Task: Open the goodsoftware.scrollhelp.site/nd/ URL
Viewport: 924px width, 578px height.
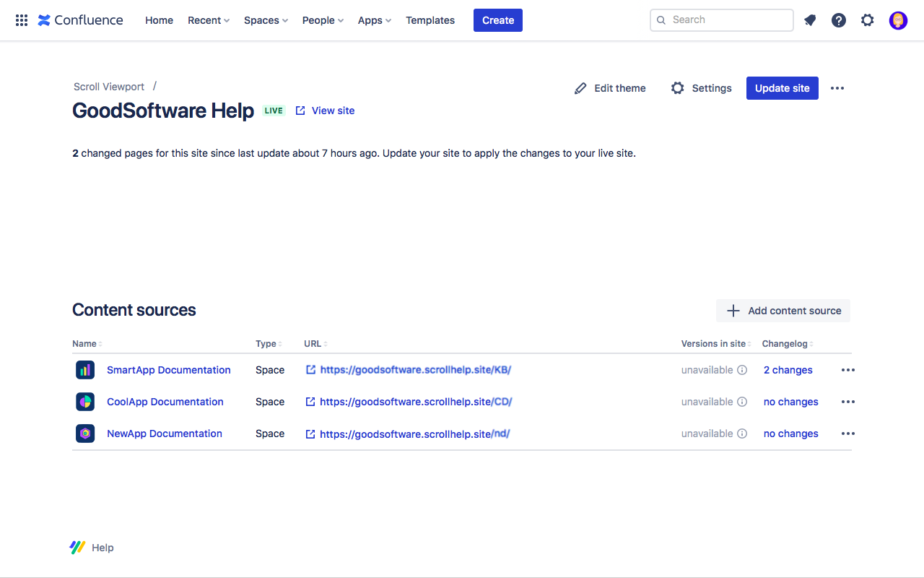Action: 415,433
